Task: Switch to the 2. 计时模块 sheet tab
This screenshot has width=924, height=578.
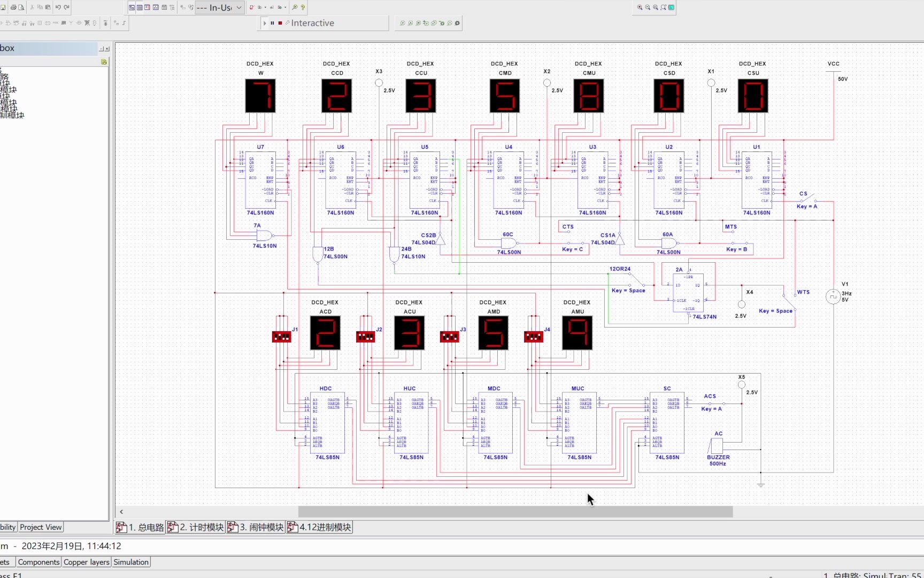Action: tap(196, 527)
